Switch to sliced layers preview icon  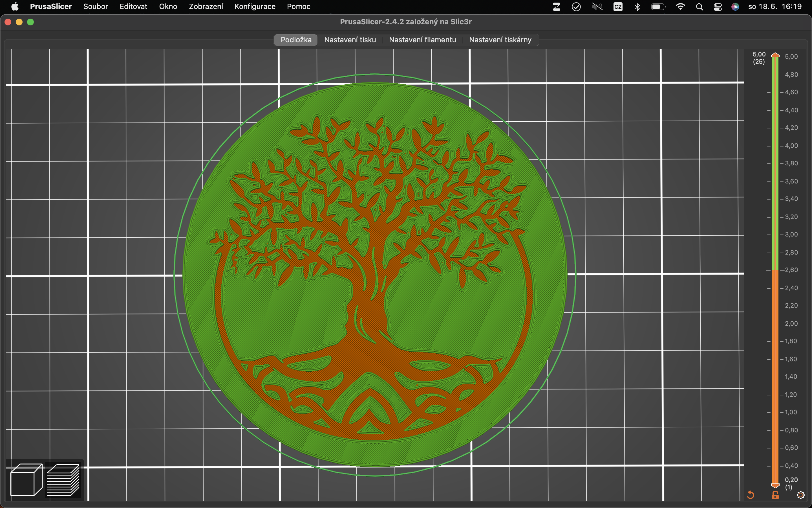63,479
